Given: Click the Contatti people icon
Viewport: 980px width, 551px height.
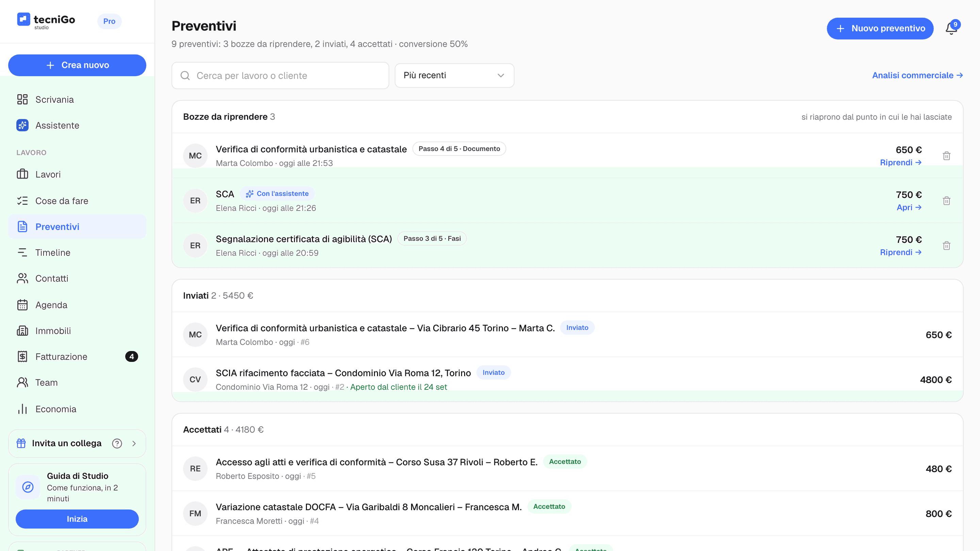Looking at the screenshot, I should [22, 278].
